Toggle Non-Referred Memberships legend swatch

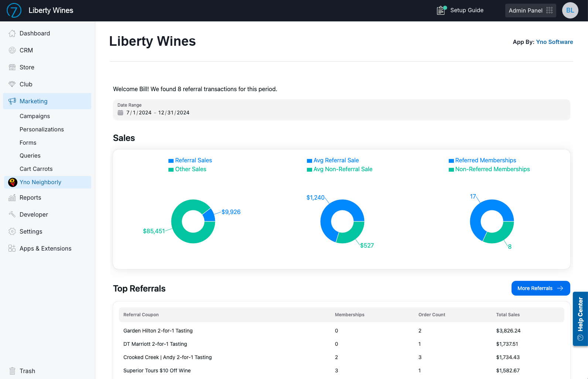click(451, 170)
